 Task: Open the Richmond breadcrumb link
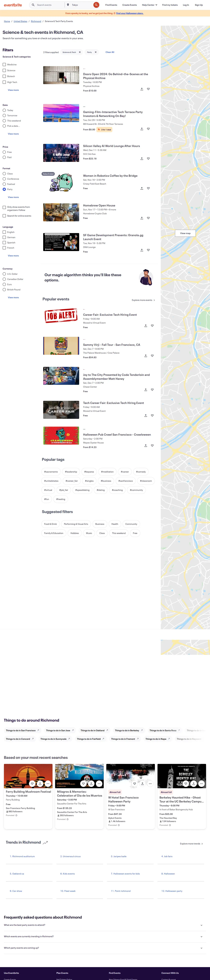36,21
